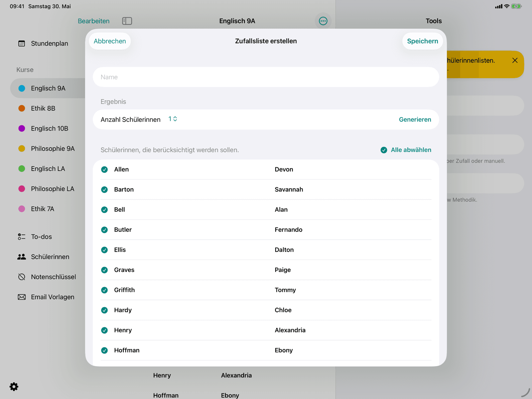Click Speichern to save the list

click(423, 41)
